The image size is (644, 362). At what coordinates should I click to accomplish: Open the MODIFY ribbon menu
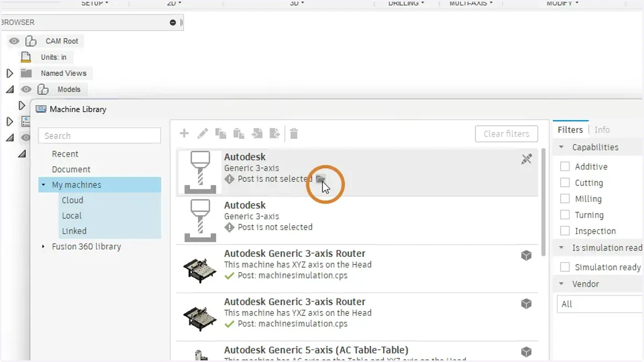562,3
